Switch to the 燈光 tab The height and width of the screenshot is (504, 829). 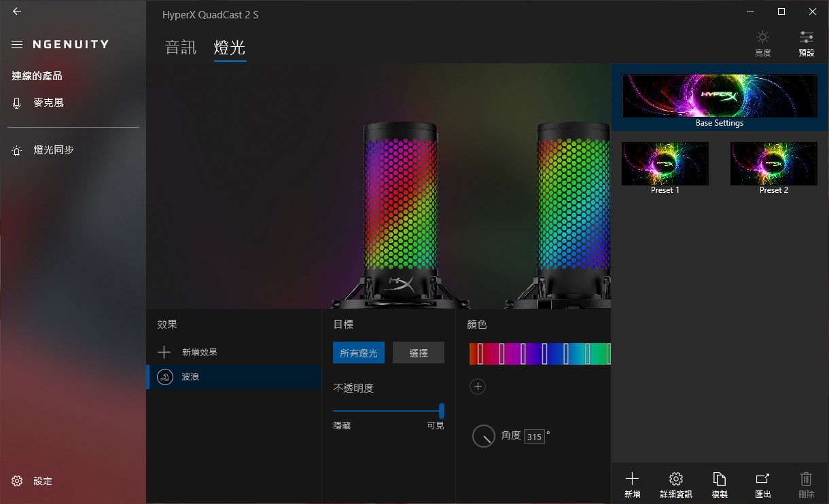(x=230, y=48)
